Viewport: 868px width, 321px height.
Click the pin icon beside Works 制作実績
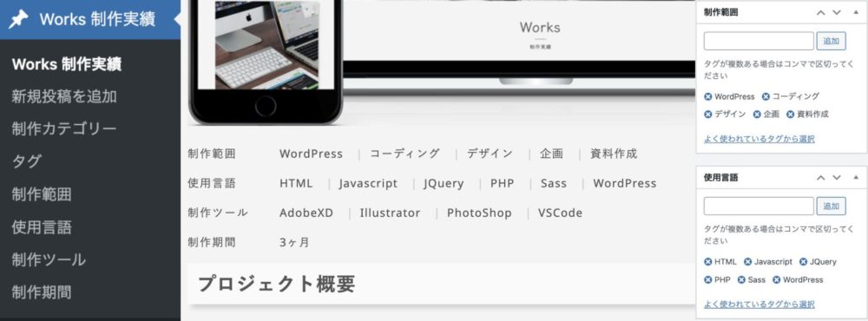19,19
